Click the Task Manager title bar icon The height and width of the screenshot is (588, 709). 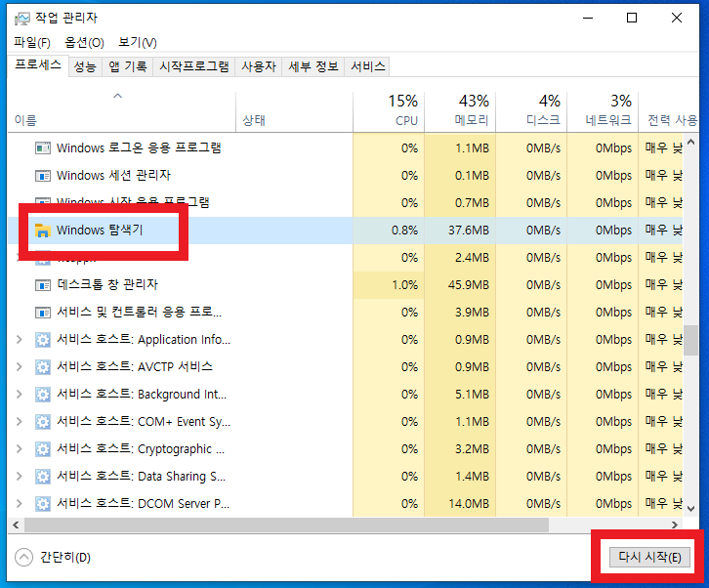(x=21, y=19)
